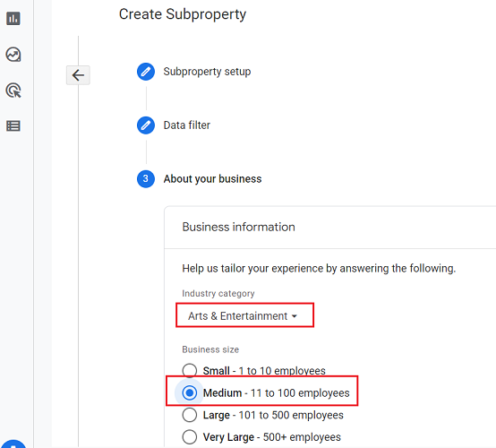This screenshot has height=448, width=496.
Task: Select Large 101 to 500 employees radio
Action: [x=190, y=415]
